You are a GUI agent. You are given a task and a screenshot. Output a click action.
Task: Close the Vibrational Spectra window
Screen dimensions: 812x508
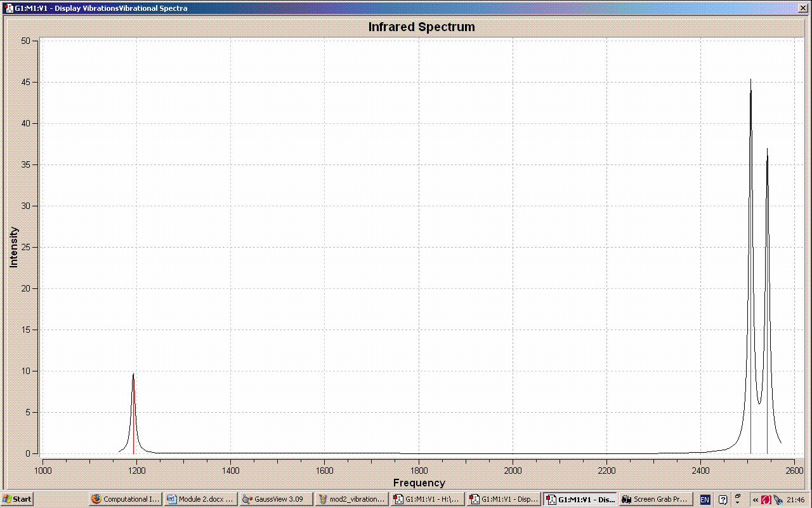pyautogui.click(x=802, y=8)
